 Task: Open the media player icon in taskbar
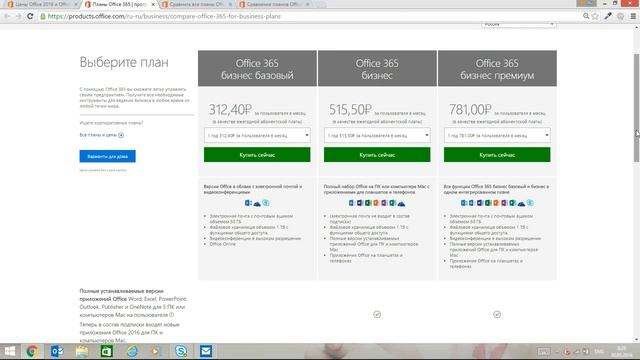coord(156,351)
